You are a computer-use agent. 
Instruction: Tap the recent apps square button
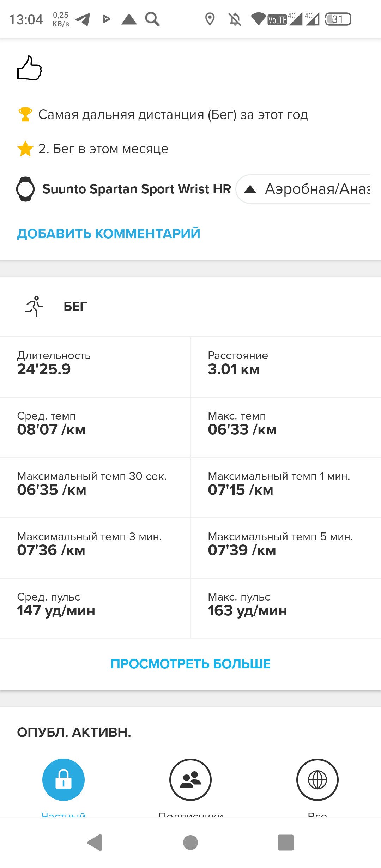click(286, 843)
